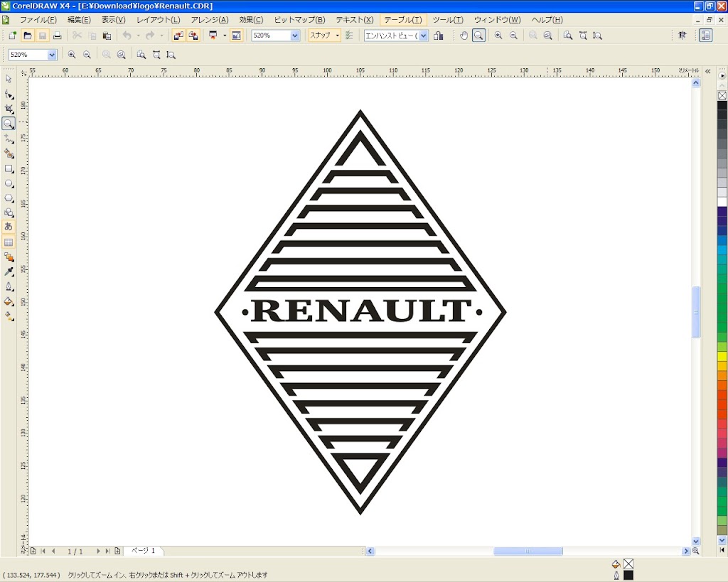728x582 pixels.
Task: Select the no-color swatch atop the palette
Action: [x=722, y=95]
